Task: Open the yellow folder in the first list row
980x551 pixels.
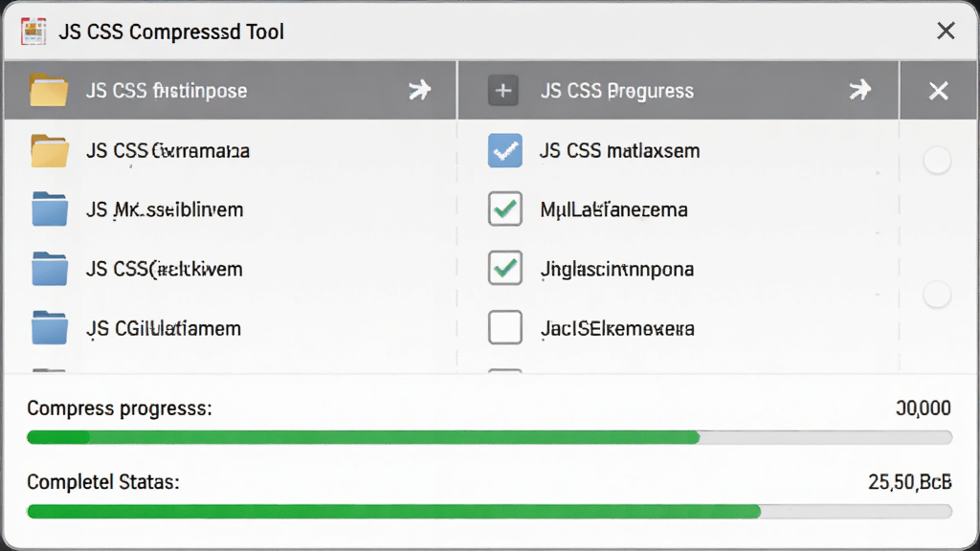Action: point(50,150)
